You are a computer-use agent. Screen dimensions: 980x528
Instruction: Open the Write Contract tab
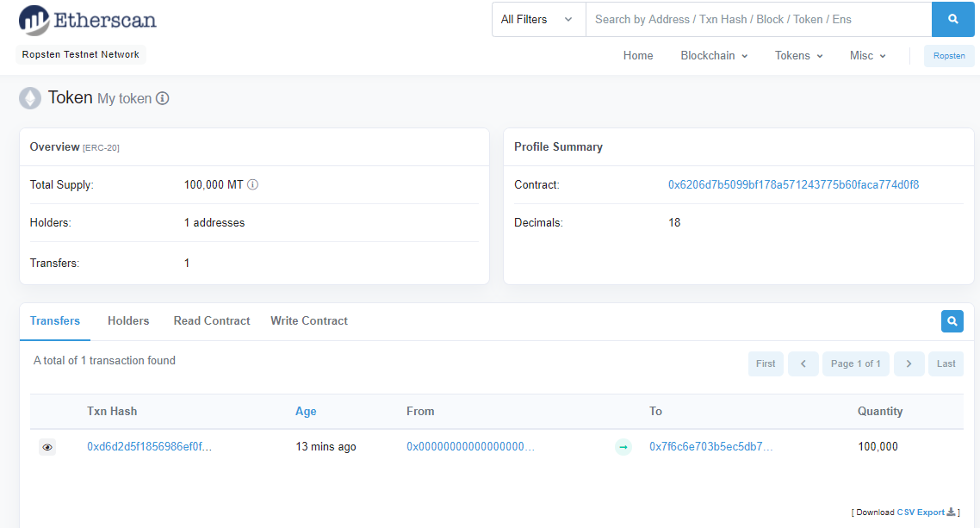click(309, 320)
